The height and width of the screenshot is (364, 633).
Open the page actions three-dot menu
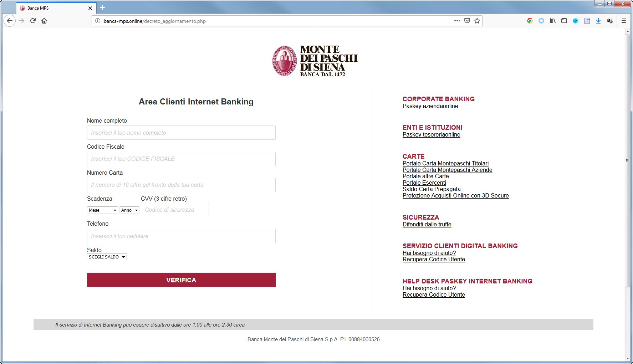pyautogui.click(x=457, y=21)
